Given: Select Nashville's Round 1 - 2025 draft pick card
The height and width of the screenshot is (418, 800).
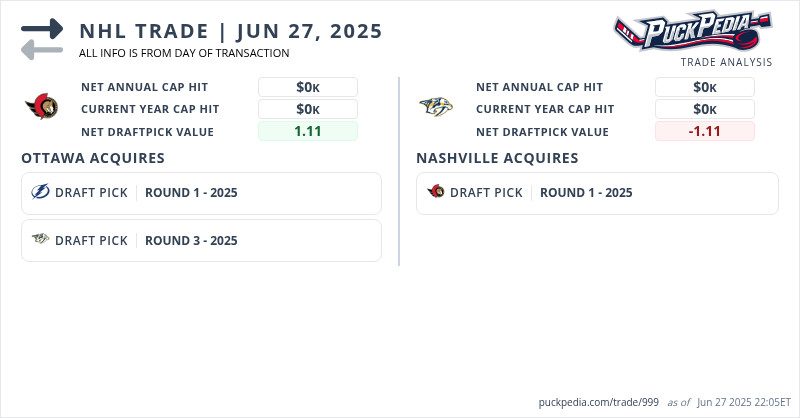Looking at the screenshot, I should (x=597, y=193).
